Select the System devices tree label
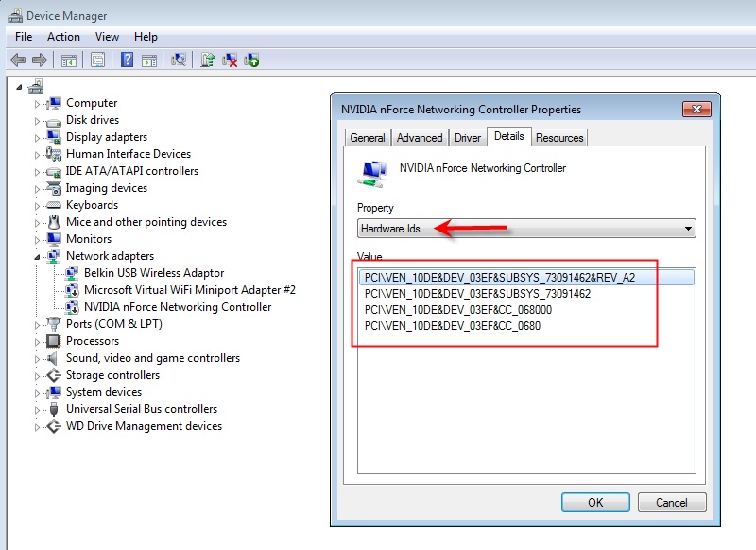756x550 pixels. tap(104, 392)
